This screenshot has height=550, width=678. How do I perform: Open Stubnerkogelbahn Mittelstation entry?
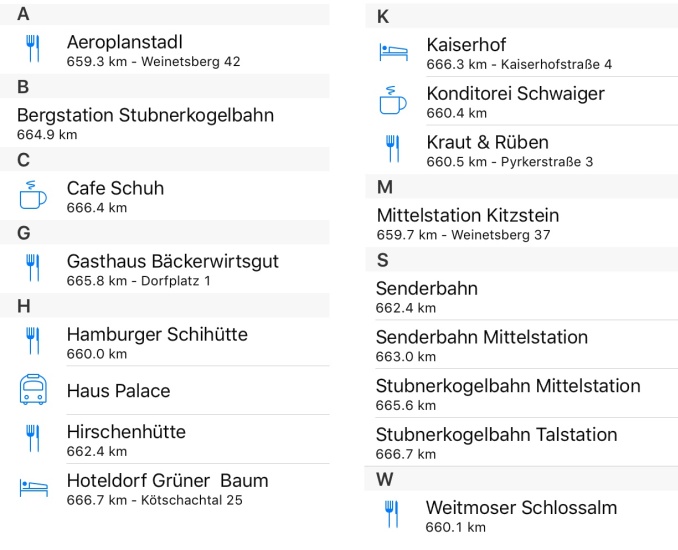coord(521,393)
